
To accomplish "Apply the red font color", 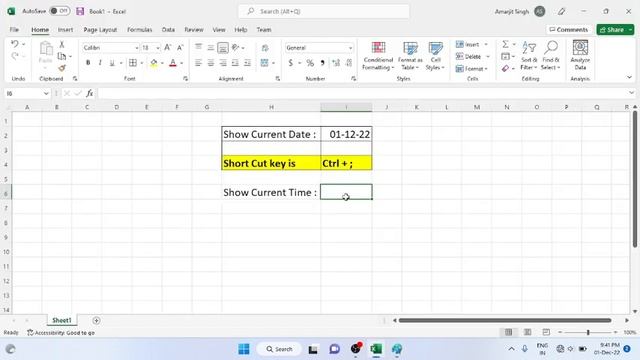I will (x=173, y=63).
